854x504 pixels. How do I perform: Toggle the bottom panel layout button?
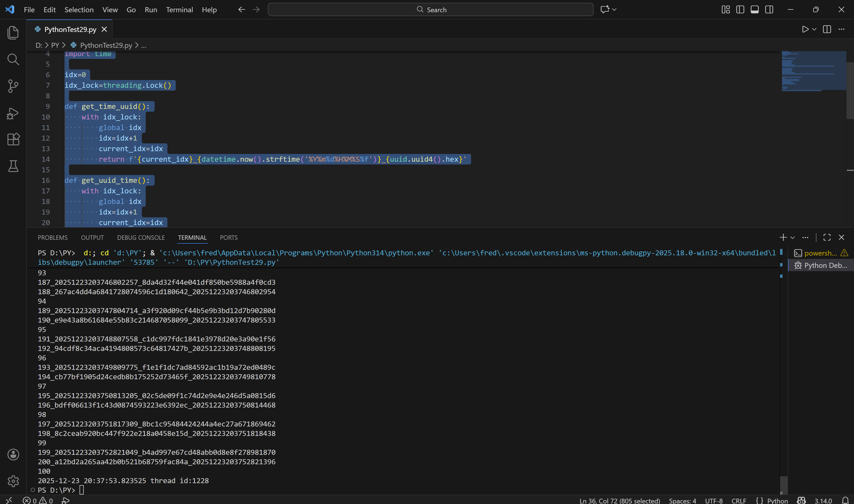click(x=754, y=9)
